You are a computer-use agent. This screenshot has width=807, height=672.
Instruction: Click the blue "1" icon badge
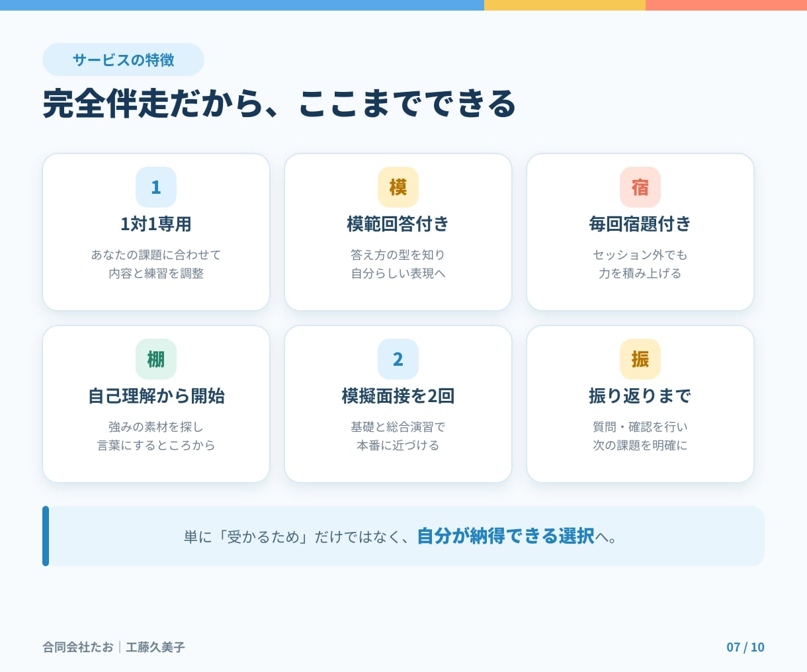(156, 187)
